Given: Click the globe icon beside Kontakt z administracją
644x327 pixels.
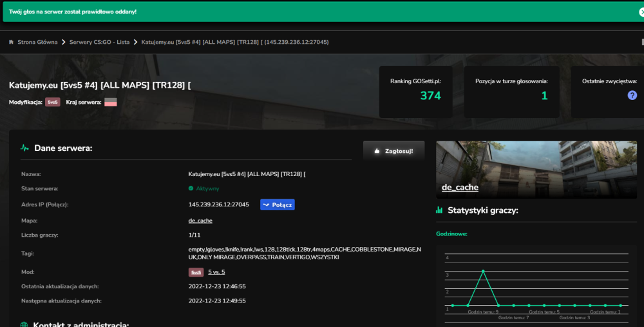Looking at the screenshot, I should coord(24,325).
